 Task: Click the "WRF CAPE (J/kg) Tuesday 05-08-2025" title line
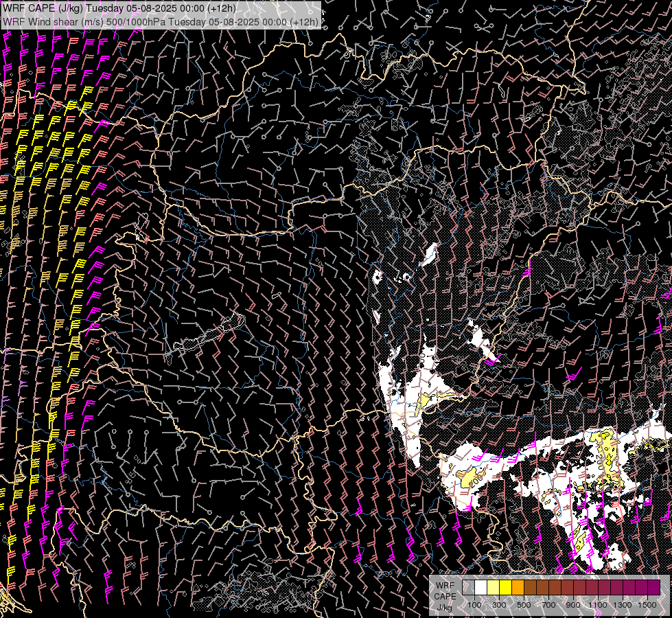point(119,8)
